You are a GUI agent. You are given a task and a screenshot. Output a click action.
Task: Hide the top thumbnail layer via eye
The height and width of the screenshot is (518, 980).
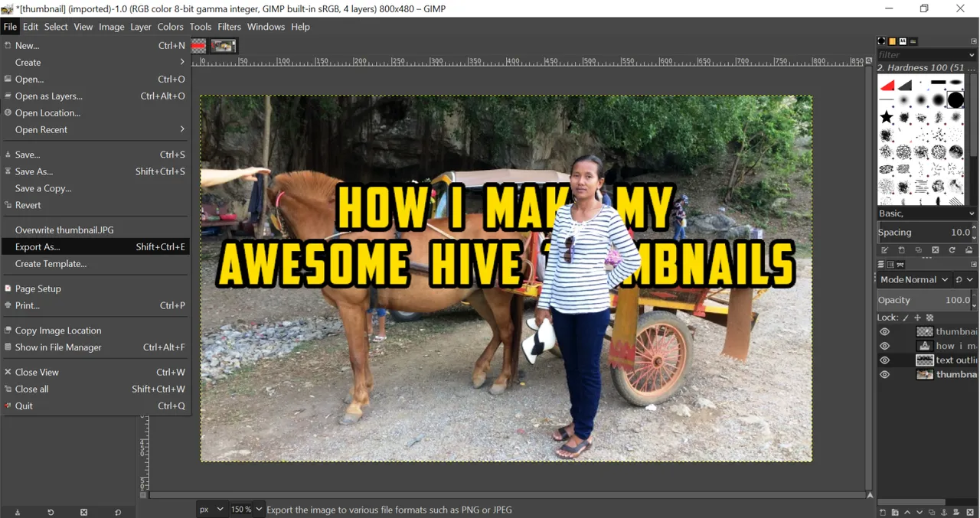click(x=885, y=332)
